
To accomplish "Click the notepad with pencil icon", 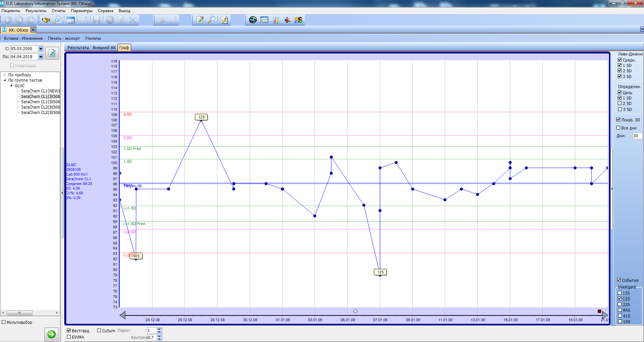I will (x=200, y=20).
